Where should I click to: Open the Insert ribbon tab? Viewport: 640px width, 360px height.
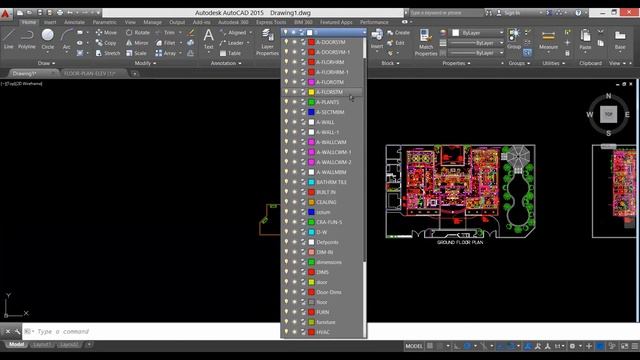50,22
